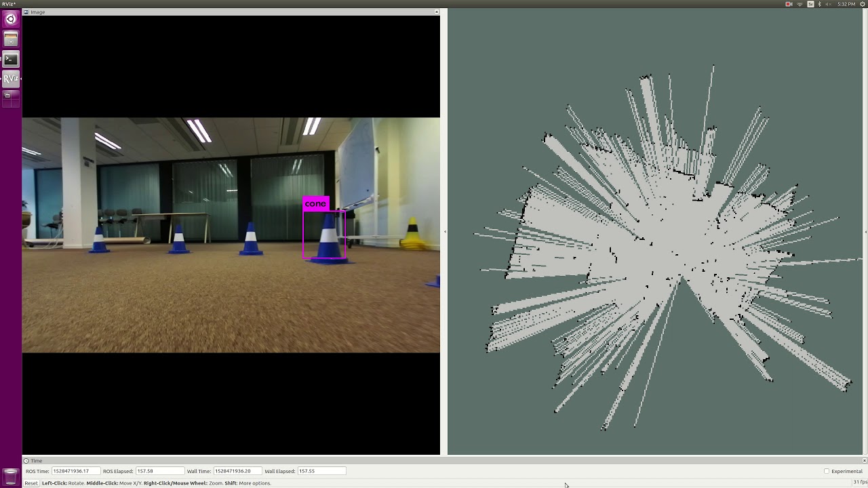Viewport: 868px width, 488px height.
Task: Click the 31 fps status text
Action: 859,482
